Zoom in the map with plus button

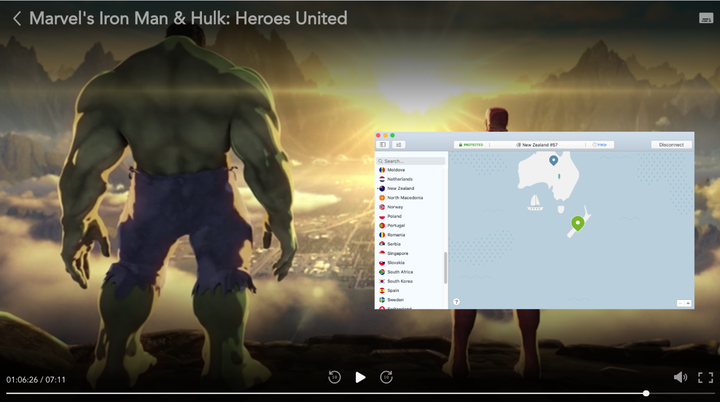tap(688, 303)
